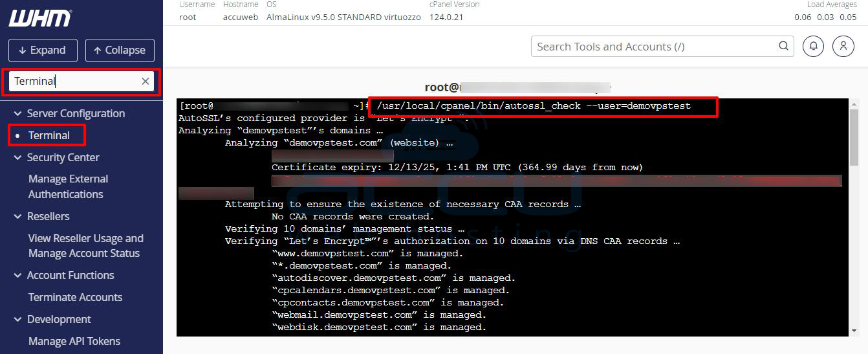
Task: Click the Load Averages values
Action: point(825,17)
